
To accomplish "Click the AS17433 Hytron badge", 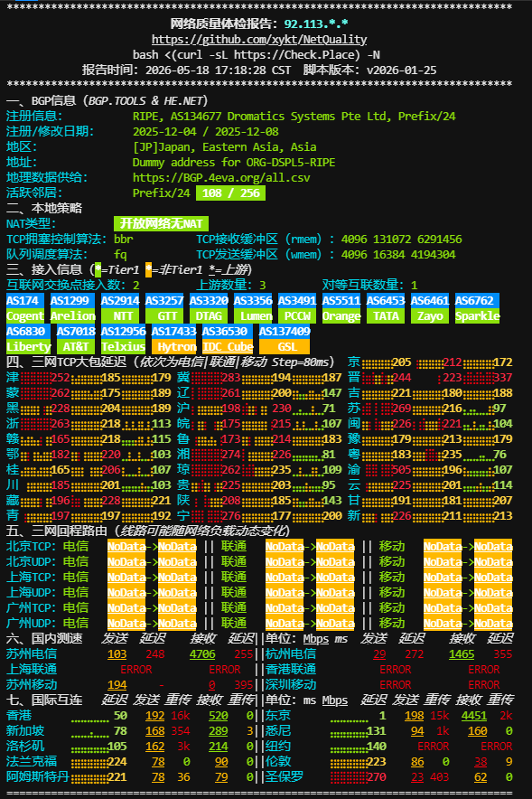I will [173, 339].
